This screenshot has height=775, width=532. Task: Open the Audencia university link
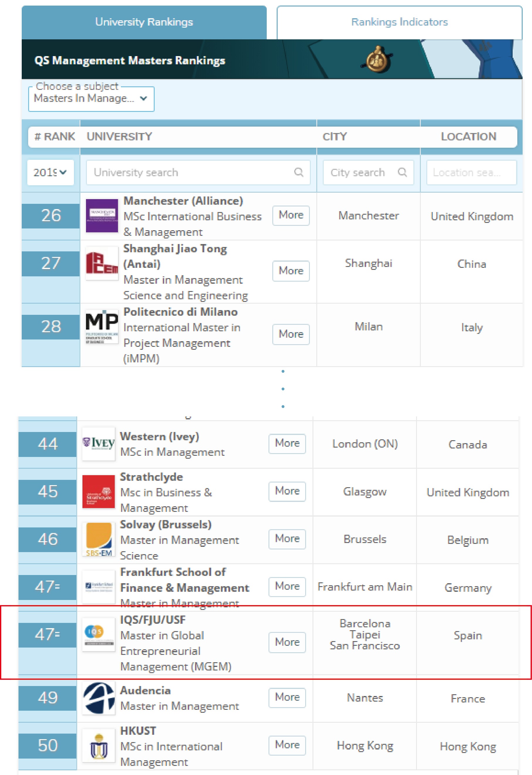click(145, 691)
